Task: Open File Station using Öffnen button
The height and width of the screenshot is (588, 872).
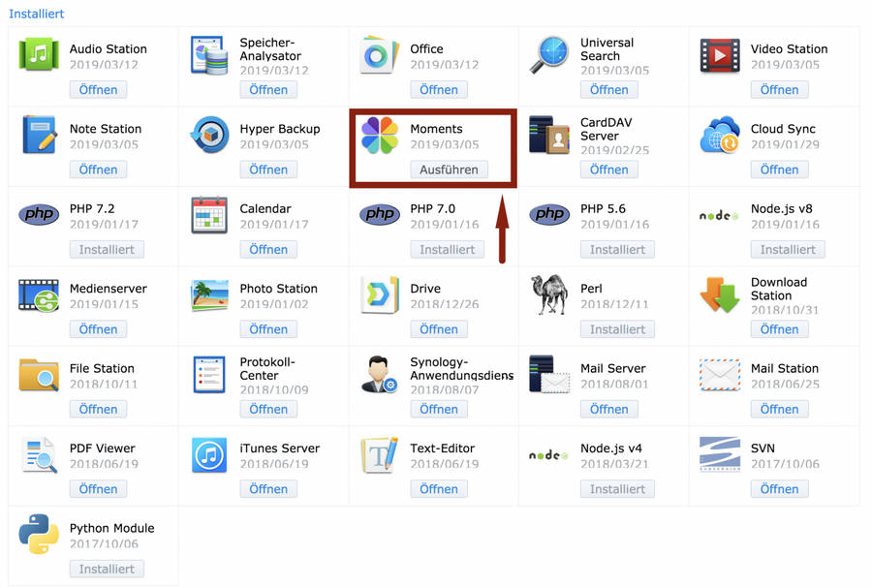Action: [98, 409]
